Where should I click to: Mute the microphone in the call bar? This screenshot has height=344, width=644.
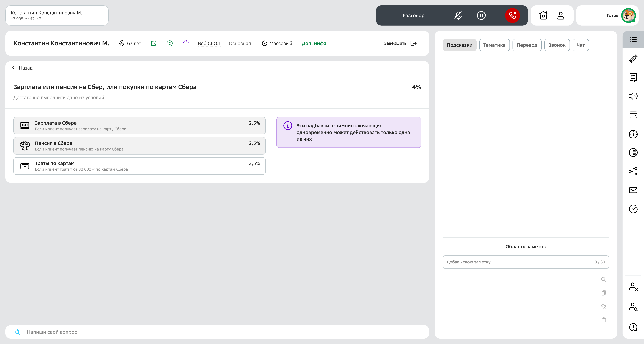[x=458, y=16]
